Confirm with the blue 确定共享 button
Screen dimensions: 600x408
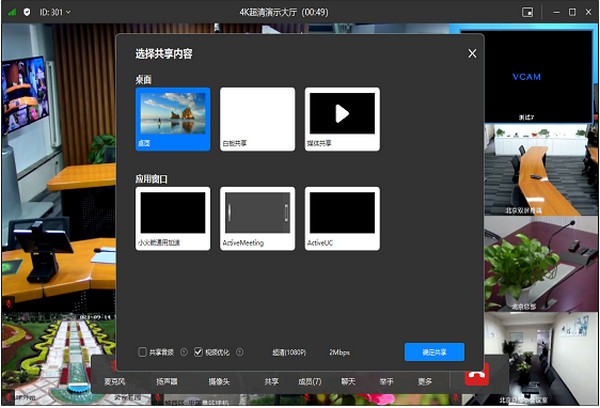coord(434,352)
